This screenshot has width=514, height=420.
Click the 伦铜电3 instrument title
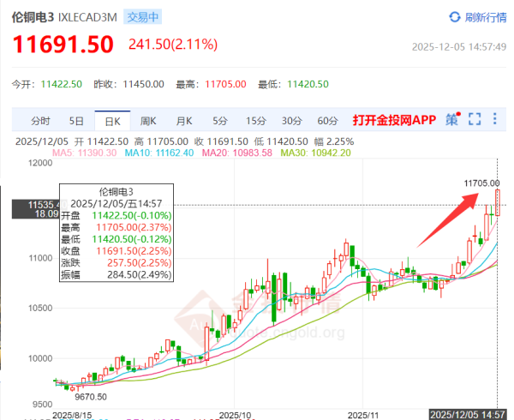point(33,17)
